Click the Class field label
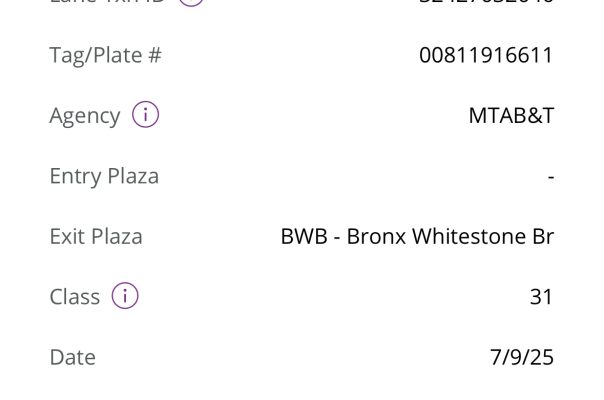604x400 pixels. 75,297
